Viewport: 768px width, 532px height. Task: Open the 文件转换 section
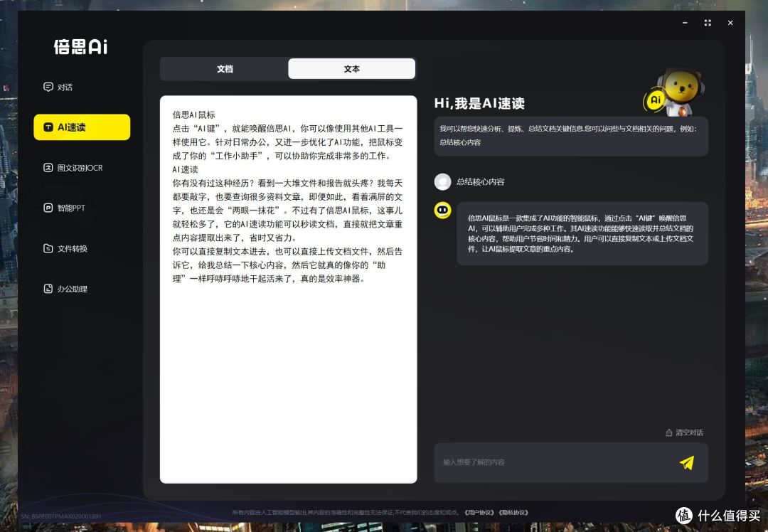click(x=65, y=248)
